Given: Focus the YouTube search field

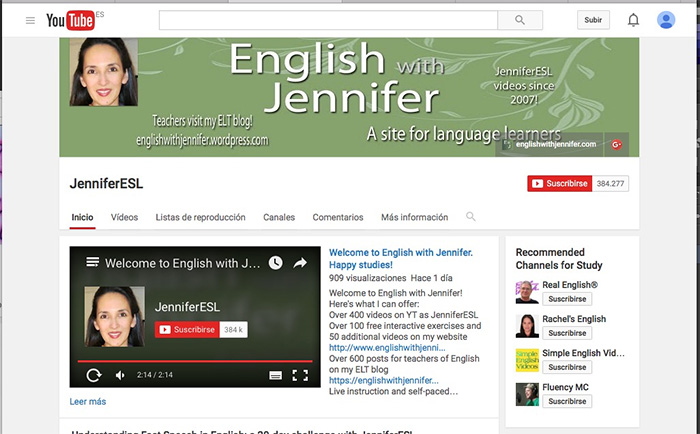Looking at the screenshot, I should 328,20.
